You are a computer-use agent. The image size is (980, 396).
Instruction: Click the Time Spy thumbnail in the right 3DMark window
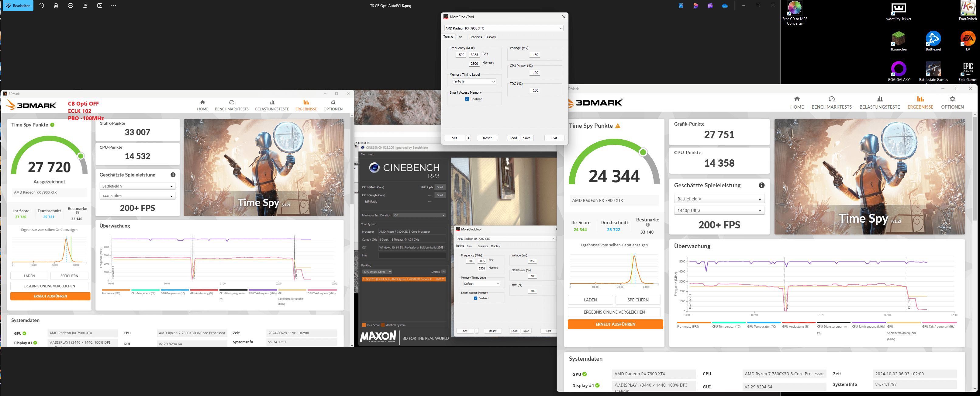coord(869,177)
